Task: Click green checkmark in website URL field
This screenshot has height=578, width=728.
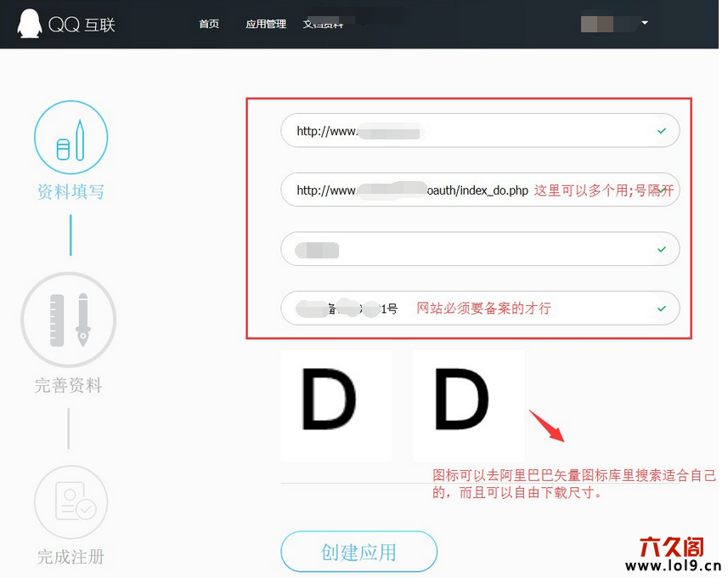Action: (x=661, y=131)
